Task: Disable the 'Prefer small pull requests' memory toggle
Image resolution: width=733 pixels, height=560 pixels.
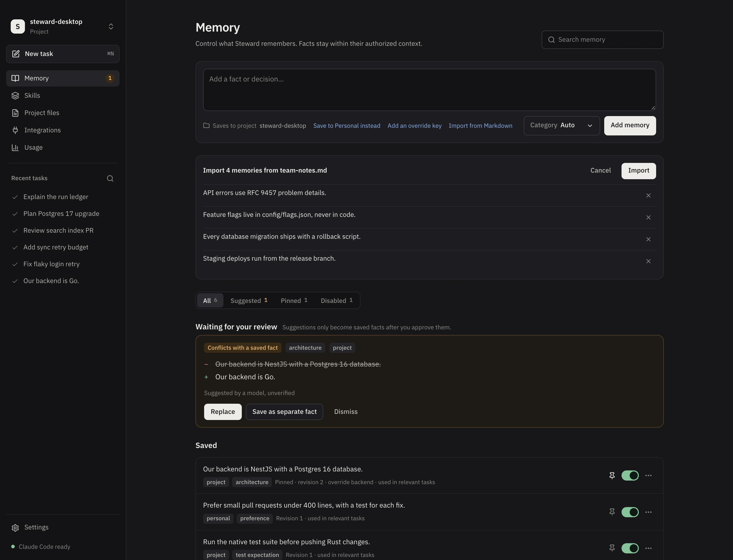Action: coord(630,512)
